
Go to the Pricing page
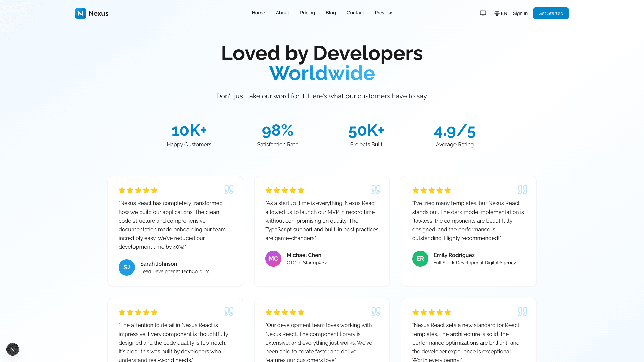coord(307,13)
